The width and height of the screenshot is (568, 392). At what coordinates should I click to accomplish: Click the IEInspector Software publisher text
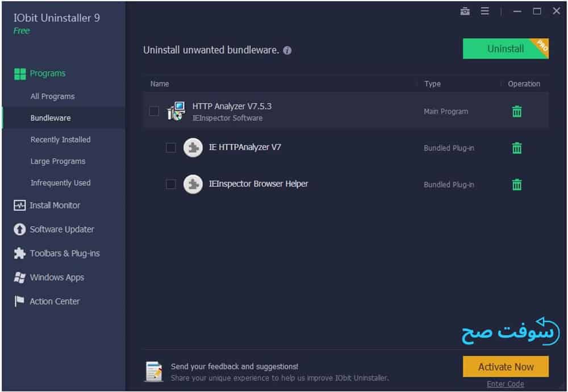click(x=228, y=118)
